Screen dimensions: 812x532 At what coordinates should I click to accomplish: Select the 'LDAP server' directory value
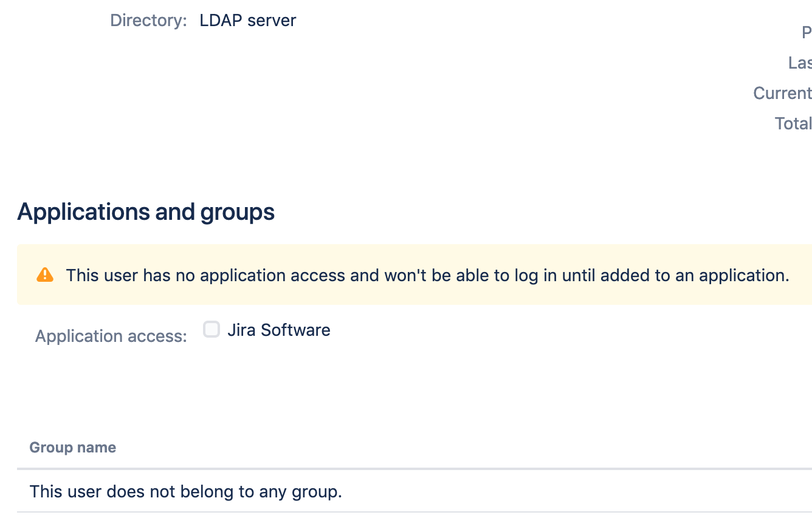pyautogui.click(x=248, y=21)
